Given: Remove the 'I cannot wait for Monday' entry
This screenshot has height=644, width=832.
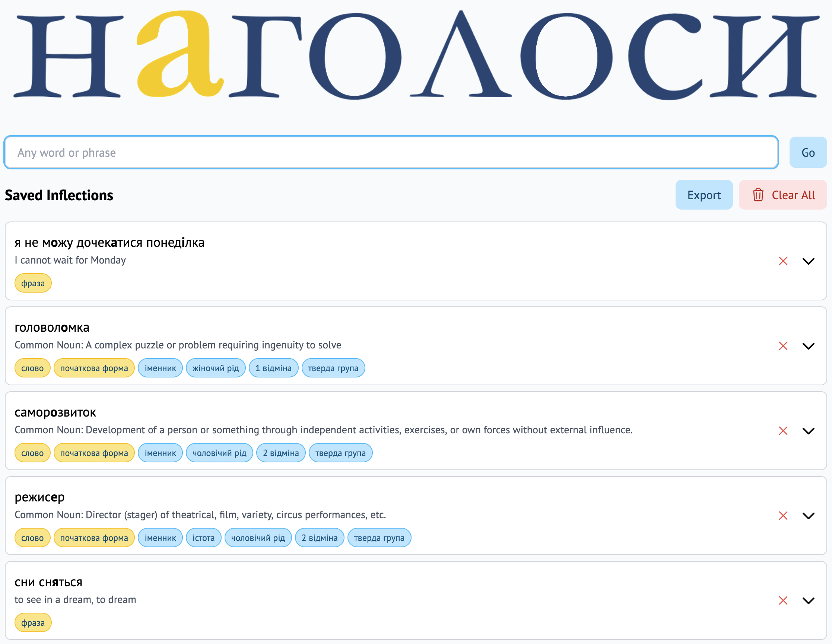Looking at the screenshot, I should pyautogui.click(x=783, y=261).
